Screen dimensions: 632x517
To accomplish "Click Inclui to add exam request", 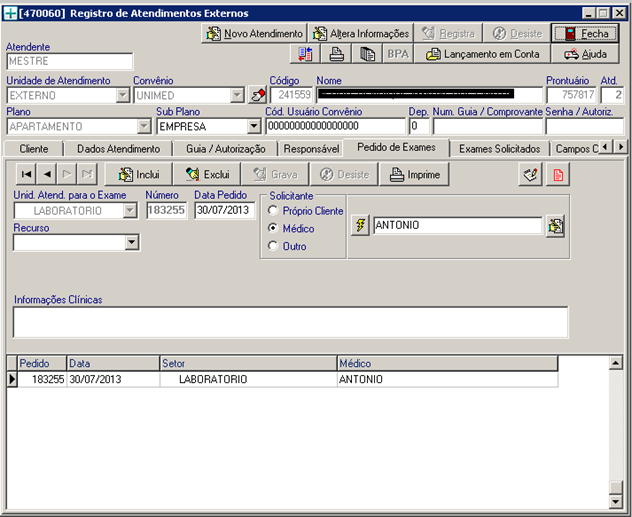I will [139, 174].
